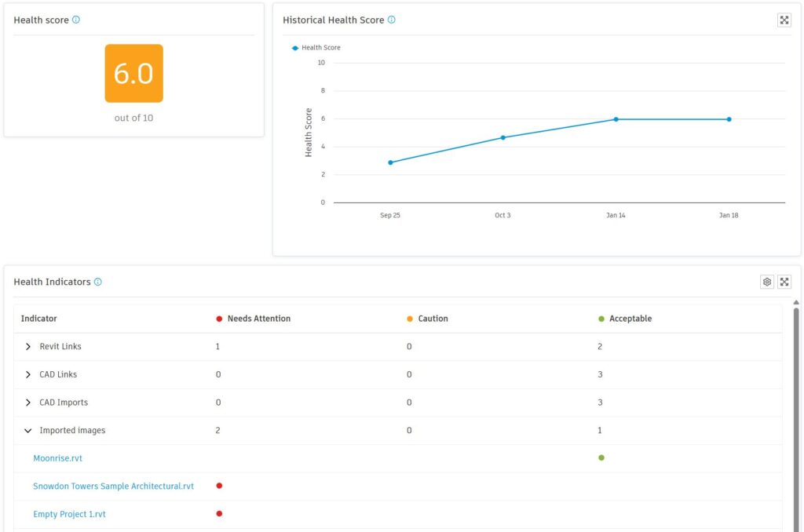Open the Moonrise.rvt file link
The height and width of the screenshot is (532, 804).
coord(57,457)
